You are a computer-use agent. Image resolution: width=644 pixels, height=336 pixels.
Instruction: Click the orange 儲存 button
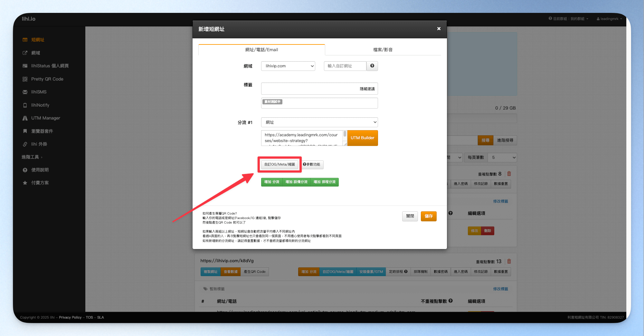[429, 216]
